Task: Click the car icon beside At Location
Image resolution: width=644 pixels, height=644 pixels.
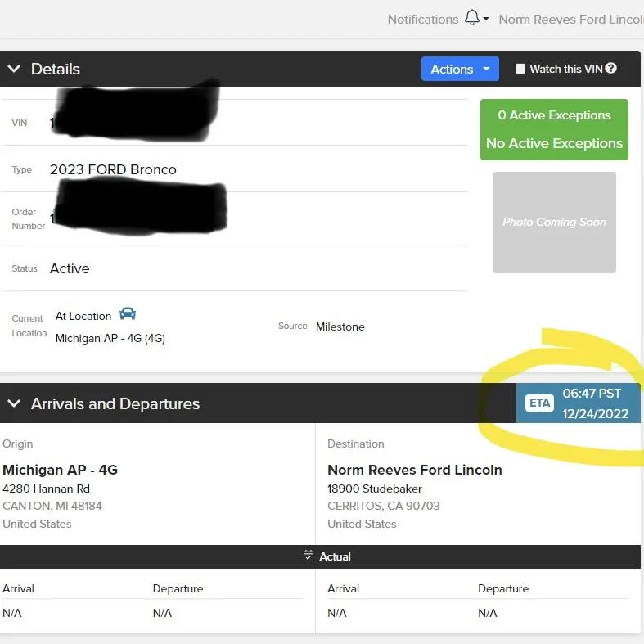Action: click(128, 313)
